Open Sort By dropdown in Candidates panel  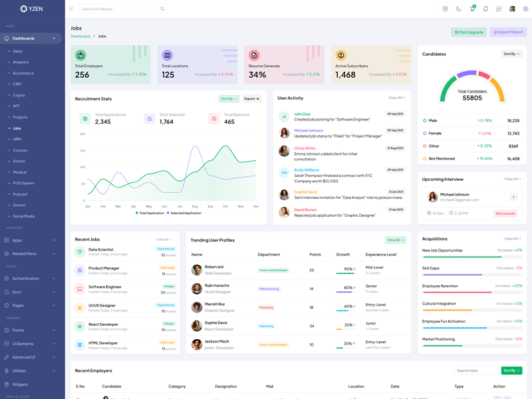511,54
